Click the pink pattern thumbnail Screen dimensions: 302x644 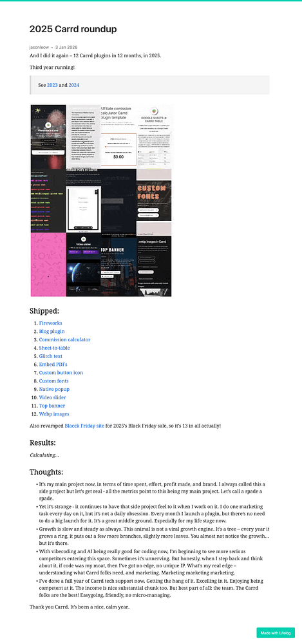click(x=48, y=263)
